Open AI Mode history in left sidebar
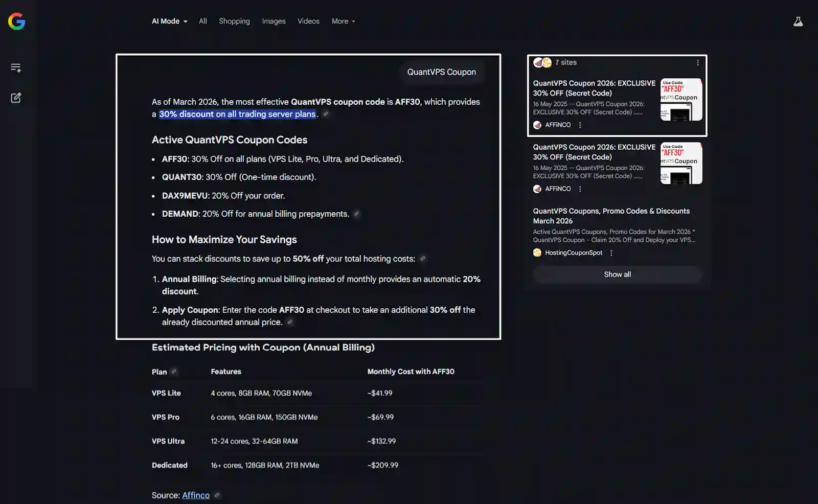This screenshot has width=818, height=504. click(16, 68)
